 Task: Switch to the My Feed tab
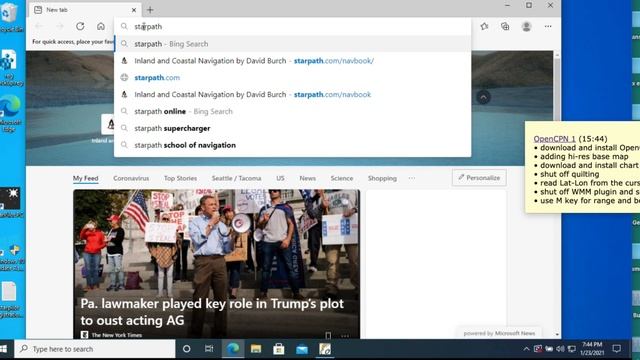85,178
